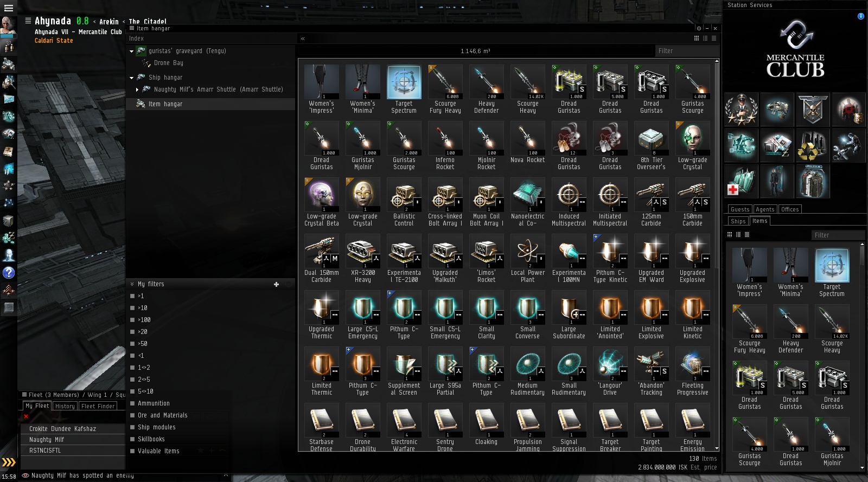Click the Caldari State faction link
This screenshot has width=868, height=482.
(54, 41)
